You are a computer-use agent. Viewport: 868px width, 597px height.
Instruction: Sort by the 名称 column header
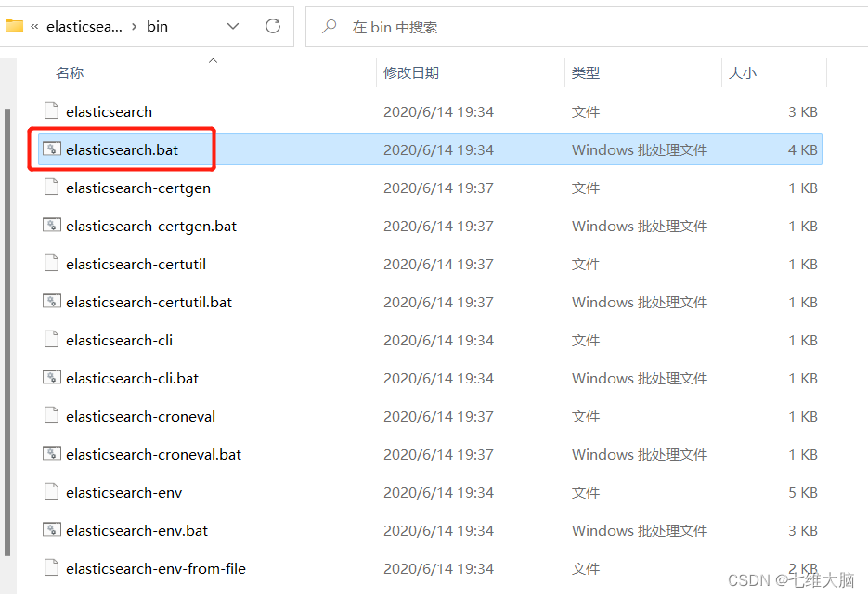[70, 72]
